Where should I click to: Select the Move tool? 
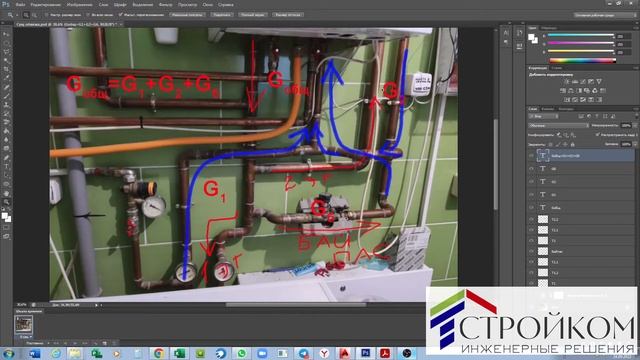(x=7, y=34)
